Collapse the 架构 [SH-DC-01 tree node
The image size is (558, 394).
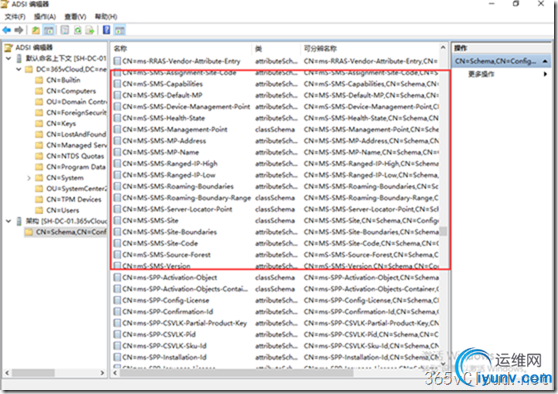(9, 221)
